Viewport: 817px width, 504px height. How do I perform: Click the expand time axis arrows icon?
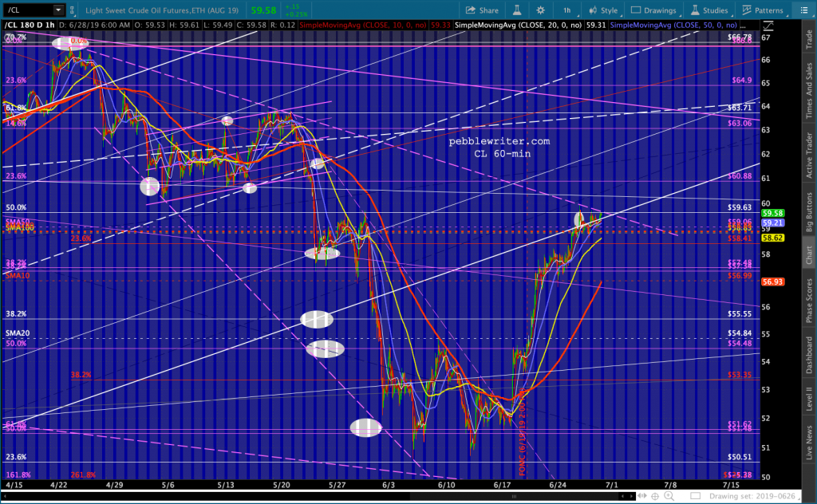point(642,496)
